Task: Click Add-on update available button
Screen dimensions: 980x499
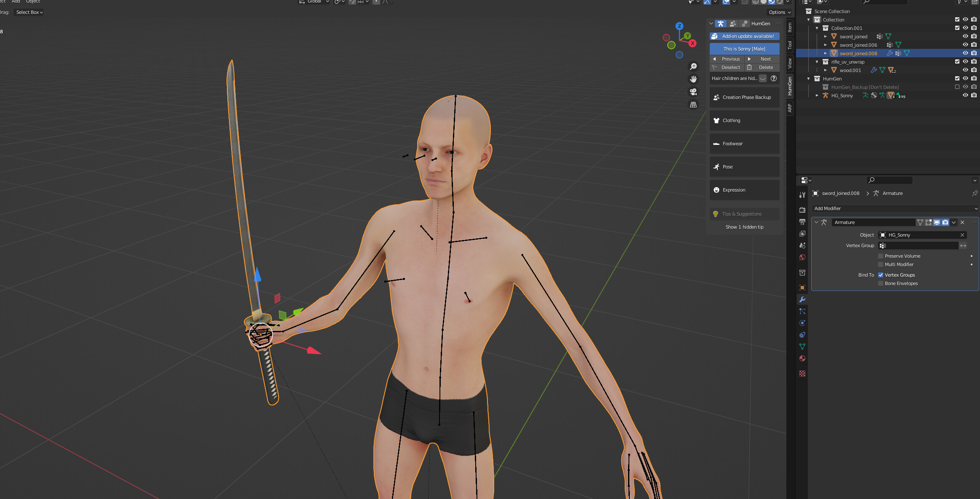Action: click(x=744, y=36)
